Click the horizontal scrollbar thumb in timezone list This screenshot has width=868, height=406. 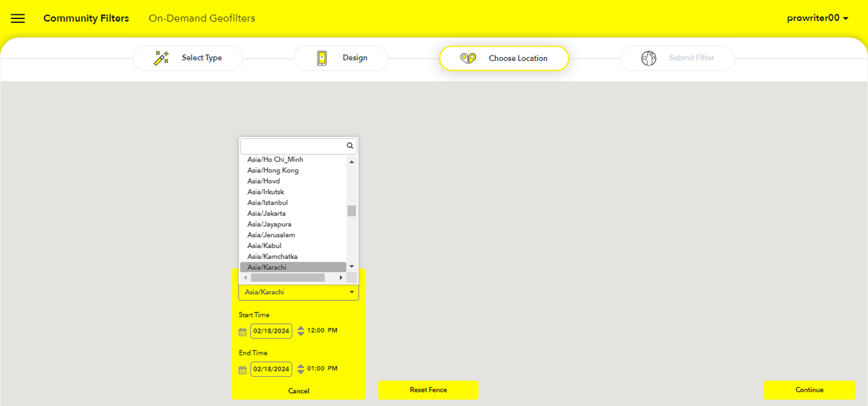pos(288,278)
